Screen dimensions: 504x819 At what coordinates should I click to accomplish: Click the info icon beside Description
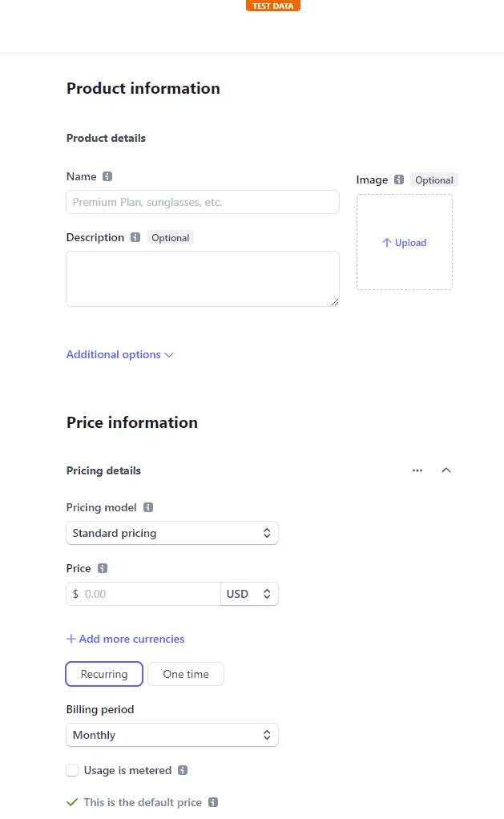[135, 238]
